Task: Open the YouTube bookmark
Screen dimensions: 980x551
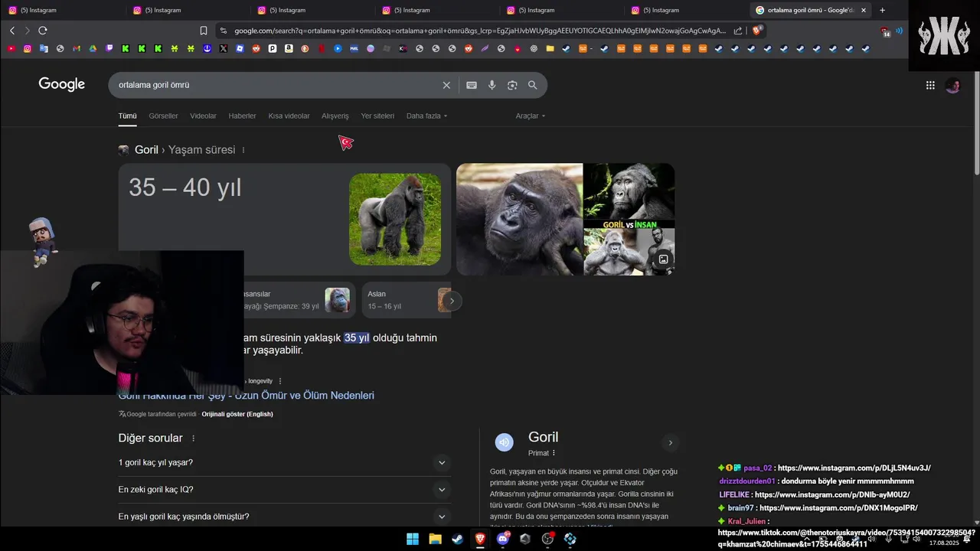Action: [x=11, y=48]
